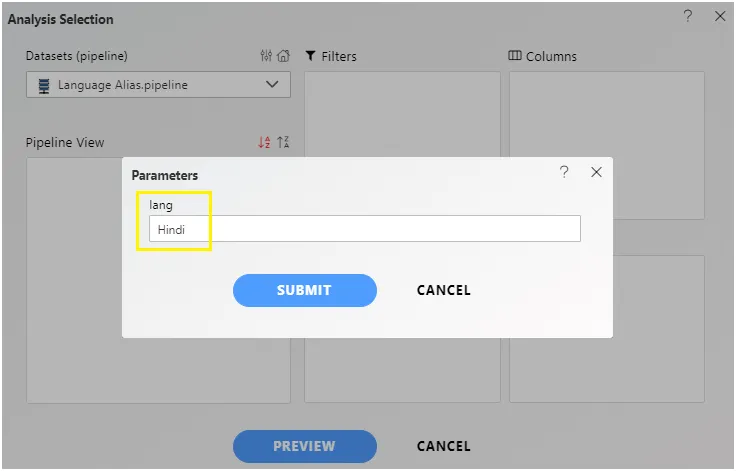The image size is (736, 471).
Task: Cancel the Parameters dialog
Action: pyautogui.click(x=444, y=290)
